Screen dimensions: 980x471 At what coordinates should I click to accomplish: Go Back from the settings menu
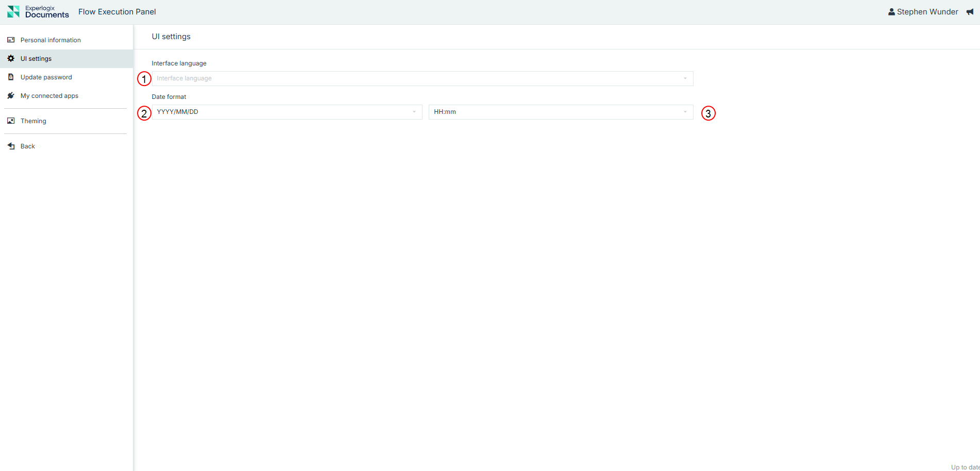(x=66, y=146)
